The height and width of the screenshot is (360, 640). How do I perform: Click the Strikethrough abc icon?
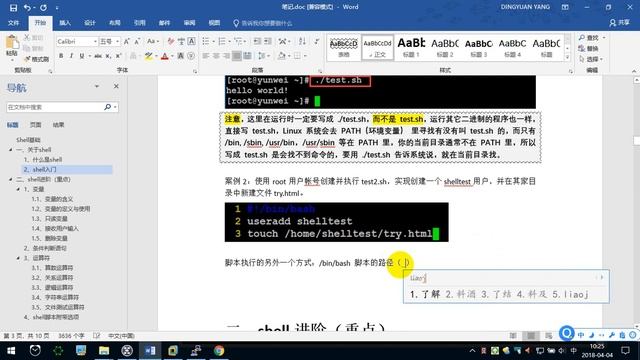pos(98,56)
